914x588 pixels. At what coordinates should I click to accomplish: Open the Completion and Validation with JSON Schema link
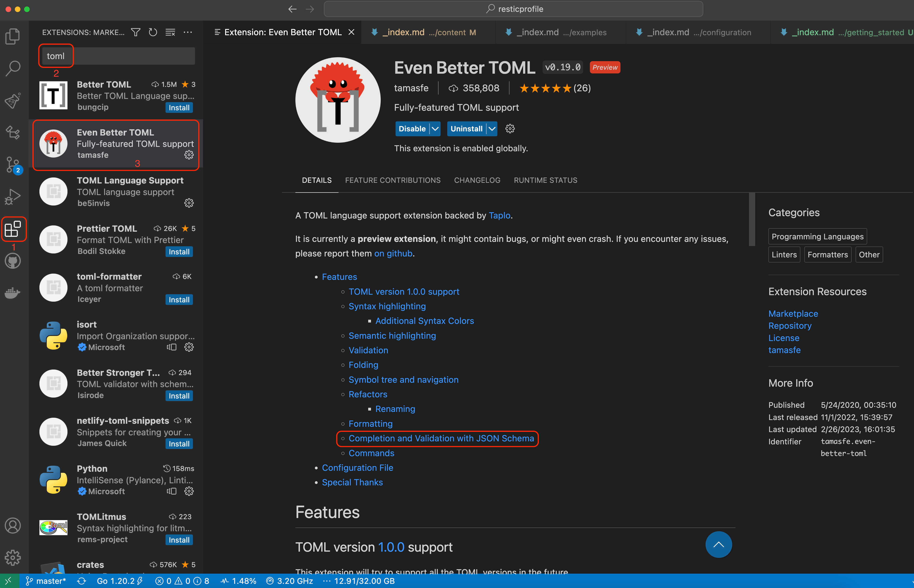[x=441, y=438]
